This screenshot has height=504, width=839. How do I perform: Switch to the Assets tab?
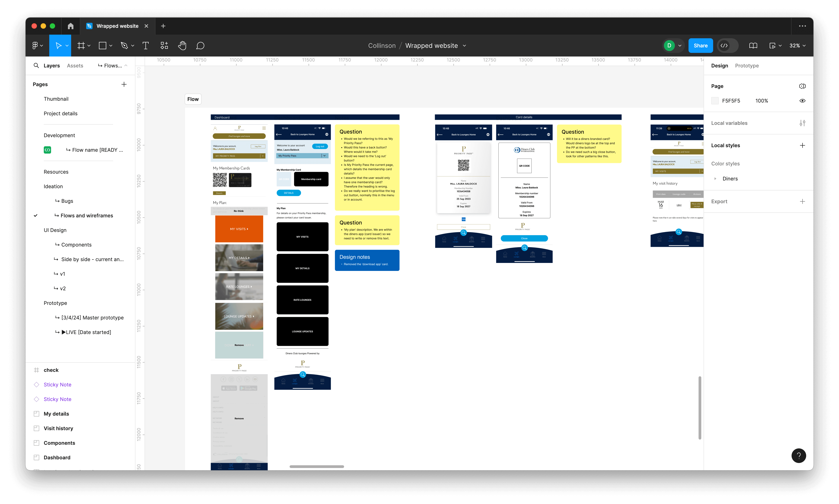(x=75, y=66)
